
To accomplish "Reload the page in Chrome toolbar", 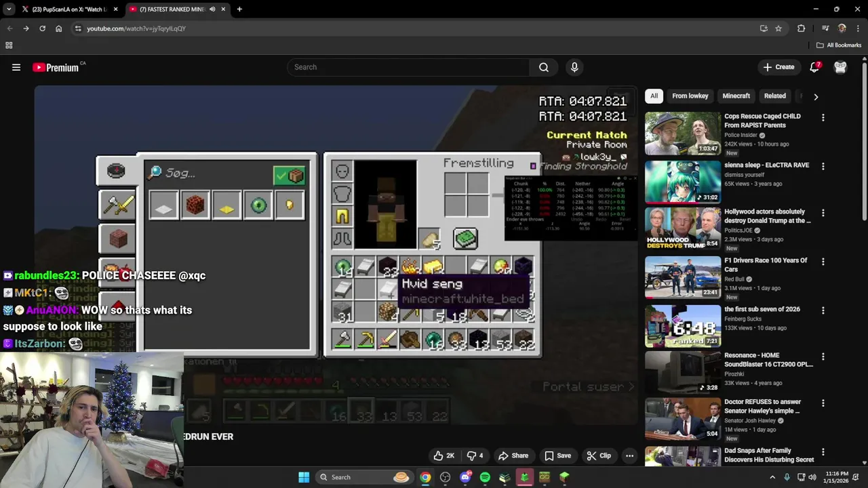I will coord(42,28).
